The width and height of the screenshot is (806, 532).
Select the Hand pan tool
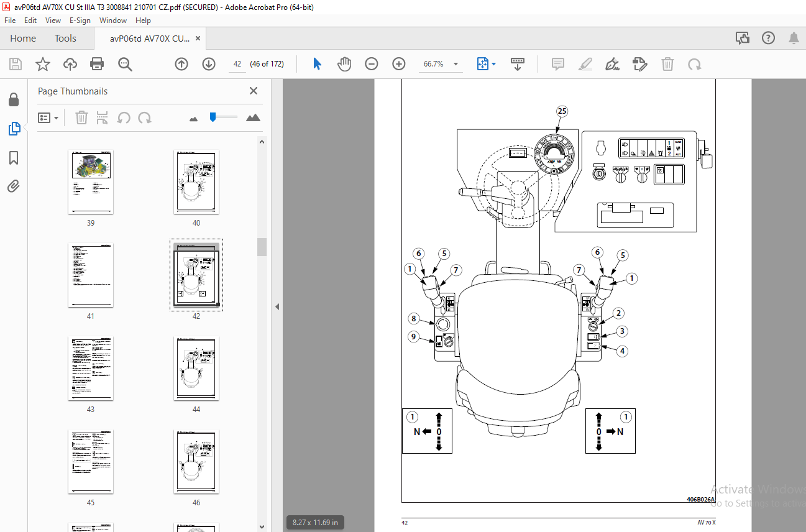coord(344,64)
